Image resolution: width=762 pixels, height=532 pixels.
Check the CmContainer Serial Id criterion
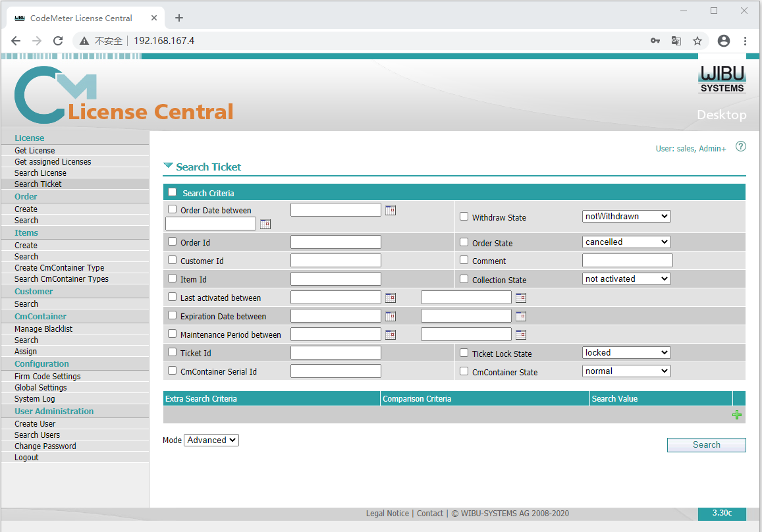[x=172, y=371]
